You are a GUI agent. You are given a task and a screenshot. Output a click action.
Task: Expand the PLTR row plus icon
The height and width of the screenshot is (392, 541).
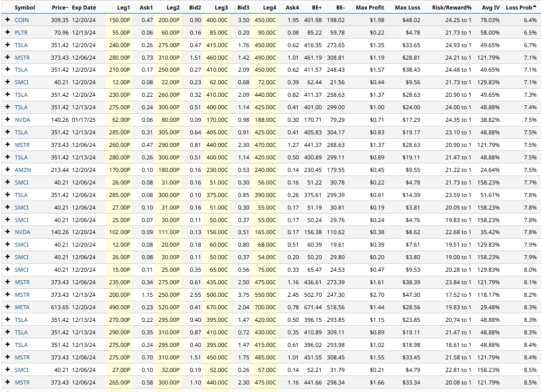[x=8, y=33]
